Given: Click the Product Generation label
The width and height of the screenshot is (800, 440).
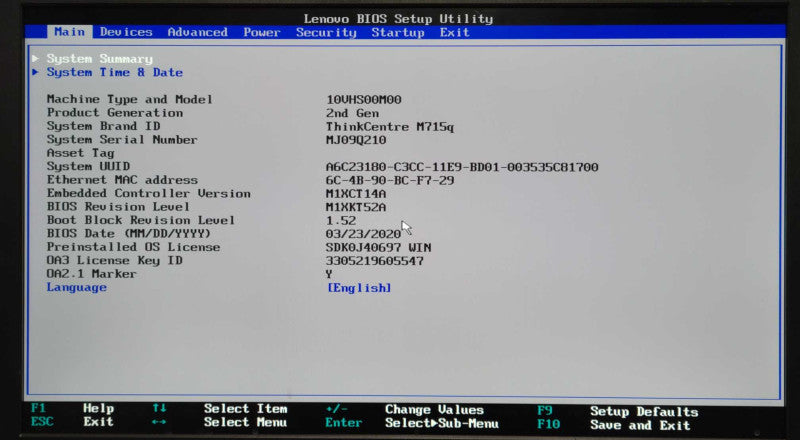Looking at the screenshot, I should 115,113.
